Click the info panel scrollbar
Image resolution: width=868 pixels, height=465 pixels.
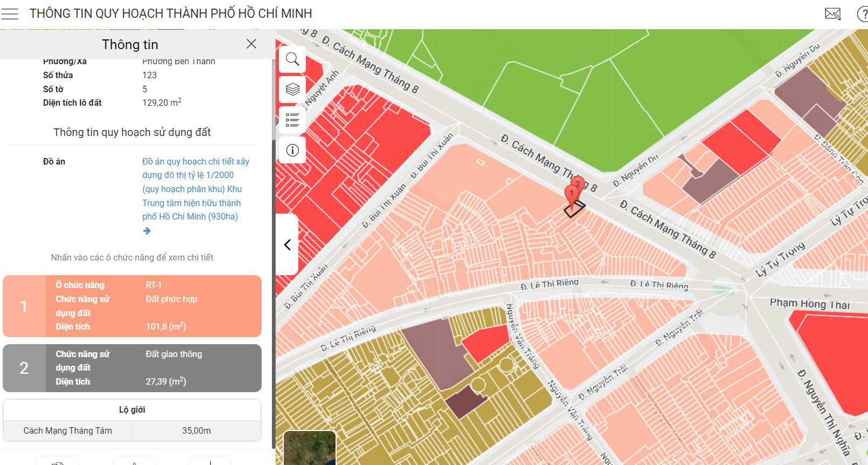[274, 216]
